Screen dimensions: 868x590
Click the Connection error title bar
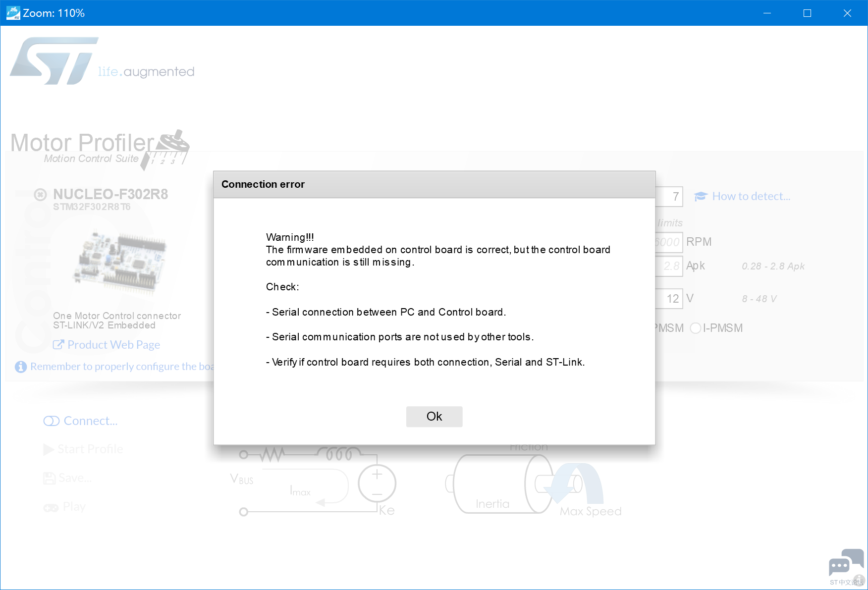pyautogui.click(x=434, y=185)
